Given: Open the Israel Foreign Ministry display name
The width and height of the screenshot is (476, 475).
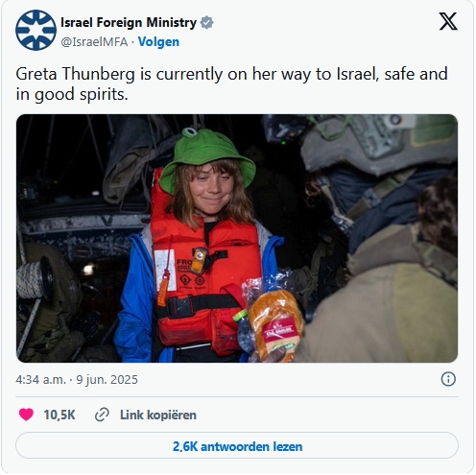Looking at the screenshot, I should pyautogui.click(x=129, y=22).
